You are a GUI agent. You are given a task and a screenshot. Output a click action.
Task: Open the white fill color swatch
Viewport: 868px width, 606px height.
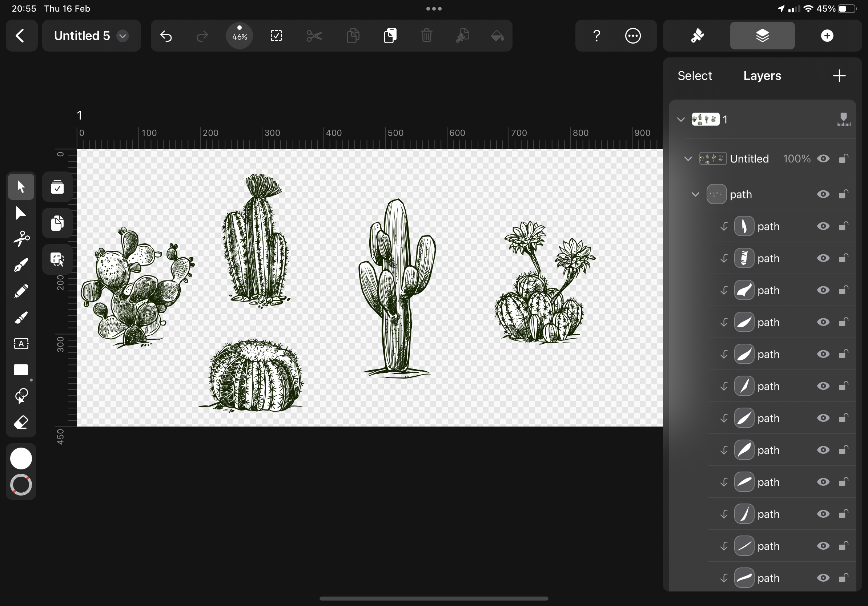click(x=21, y=458)
